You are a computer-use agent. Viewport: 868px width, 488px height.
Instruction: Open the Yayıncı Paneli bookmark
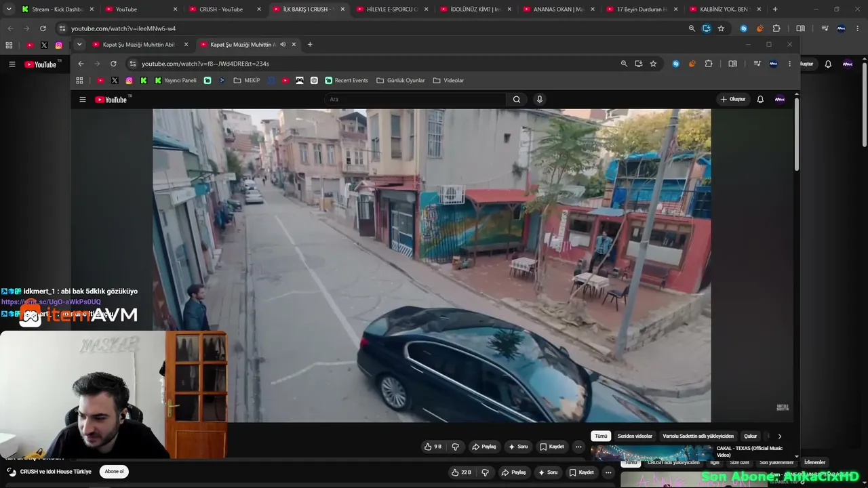coord(176,81)
